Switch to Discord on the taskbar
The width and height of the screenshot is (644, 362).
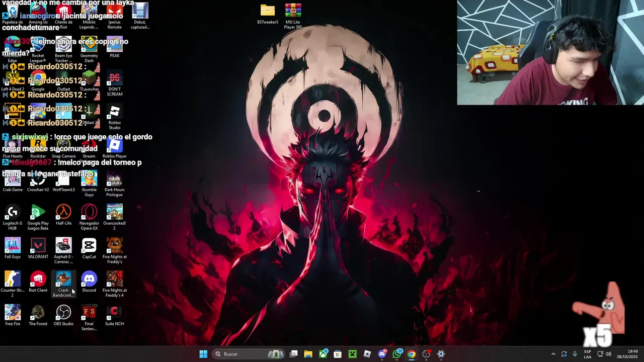tap(382, 354)
